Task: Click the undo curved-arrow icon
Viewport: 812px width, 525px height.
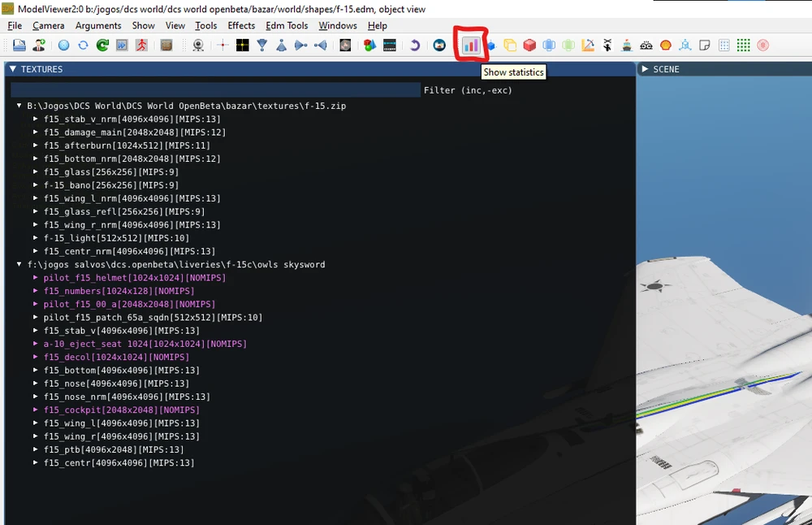Action: tap(414, 45)
